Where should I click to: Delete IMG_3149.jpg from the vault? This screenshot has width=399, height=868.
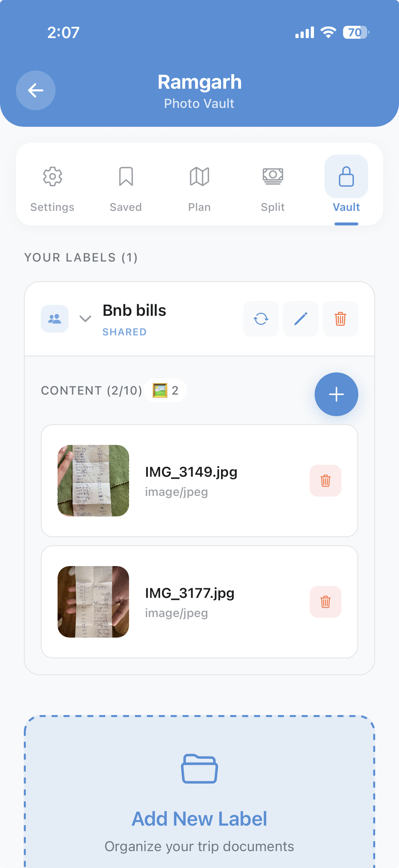coord(325,480)
